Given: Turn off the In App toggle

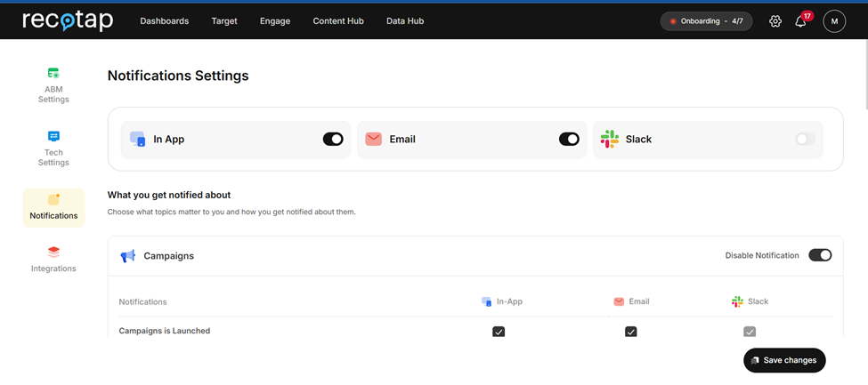Looking at the screenshot, I should [x=333, y=139].
